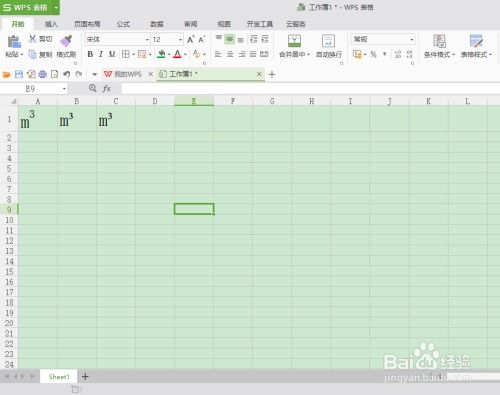Toggle align text right
This screenshot has width=500, height=395.
point(242,54)
